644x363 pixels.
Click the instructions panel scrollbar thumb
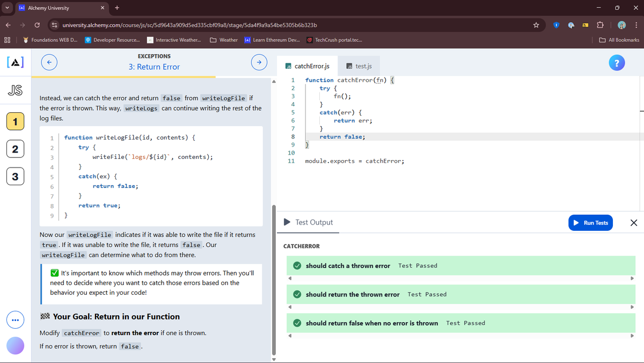coord(275,279)
